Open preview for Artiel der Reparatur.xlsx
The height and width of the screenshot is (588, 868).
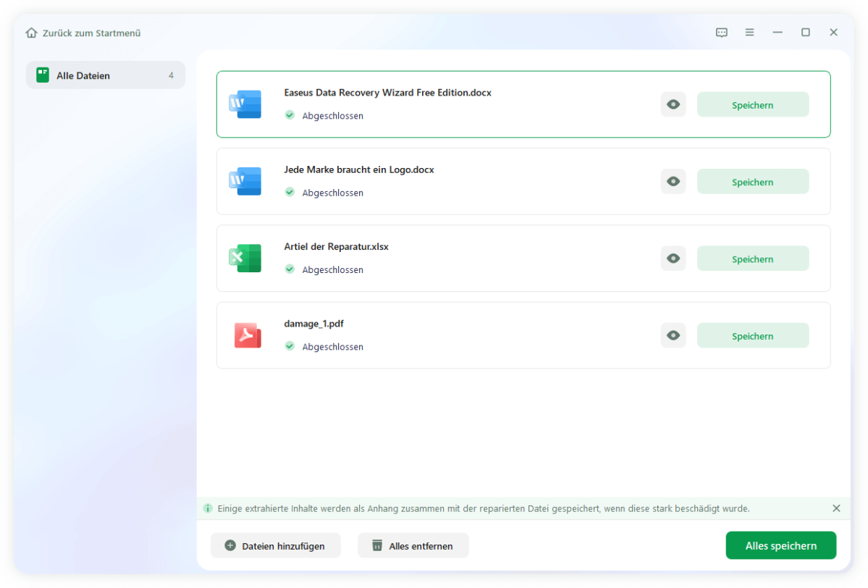tap(673, 258)
